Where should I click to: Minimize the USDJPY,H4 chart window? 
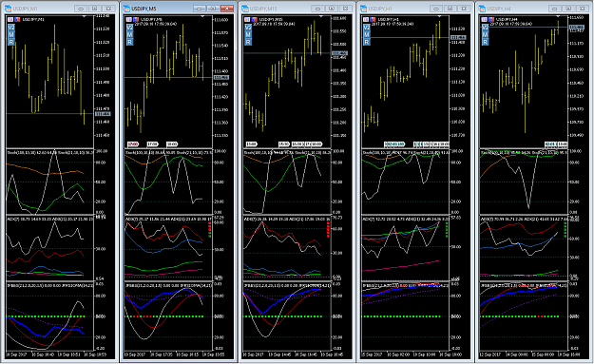(x=555, y=9)
